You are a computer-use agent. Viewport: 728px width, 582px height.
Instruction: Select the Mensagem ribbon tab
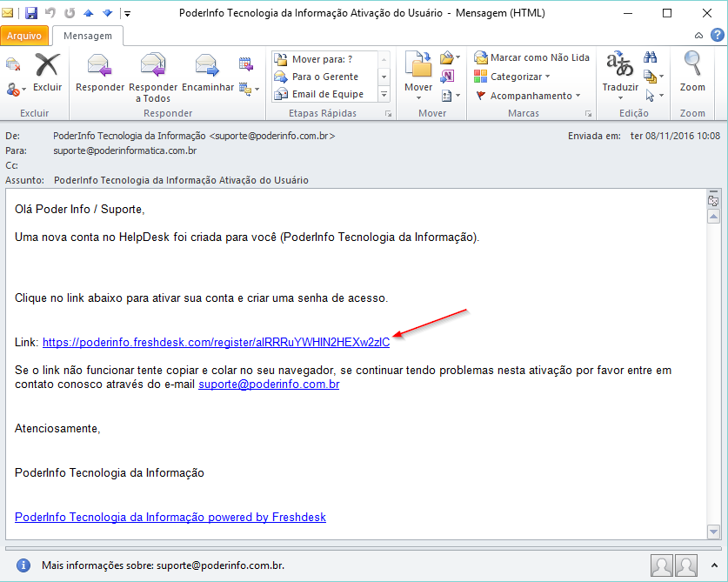[88, 36]
